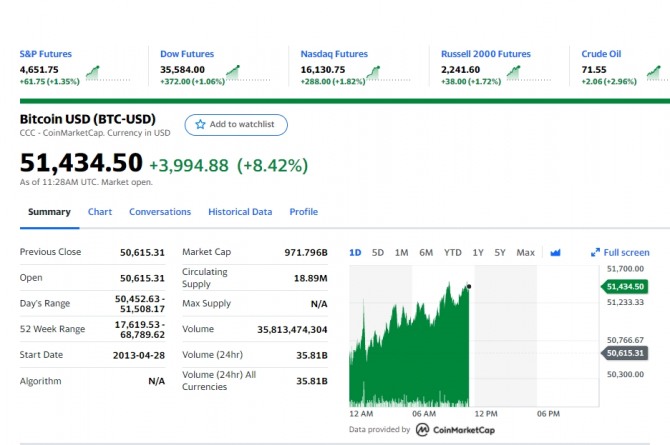670x445 pixels.
Task: Select the YTD chart range
Action: (x=453, y=253)
